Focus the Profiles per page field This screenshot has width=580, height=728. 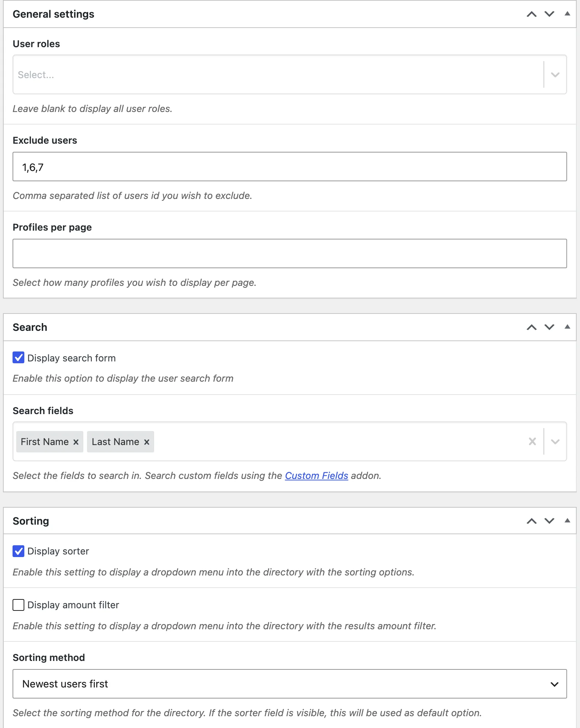click(x=290, y=253)
